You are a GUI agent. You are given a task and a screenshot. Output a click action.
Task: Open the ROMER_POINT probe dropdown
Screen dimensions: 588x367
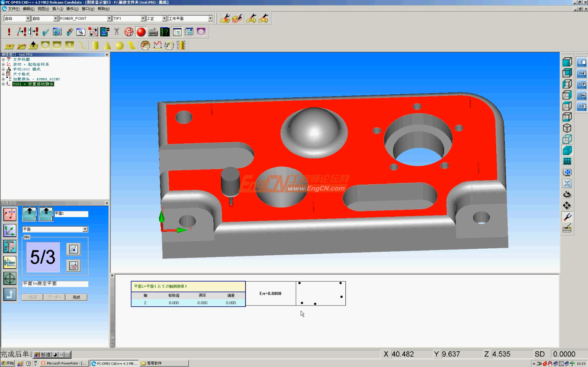tap(109, 18)
